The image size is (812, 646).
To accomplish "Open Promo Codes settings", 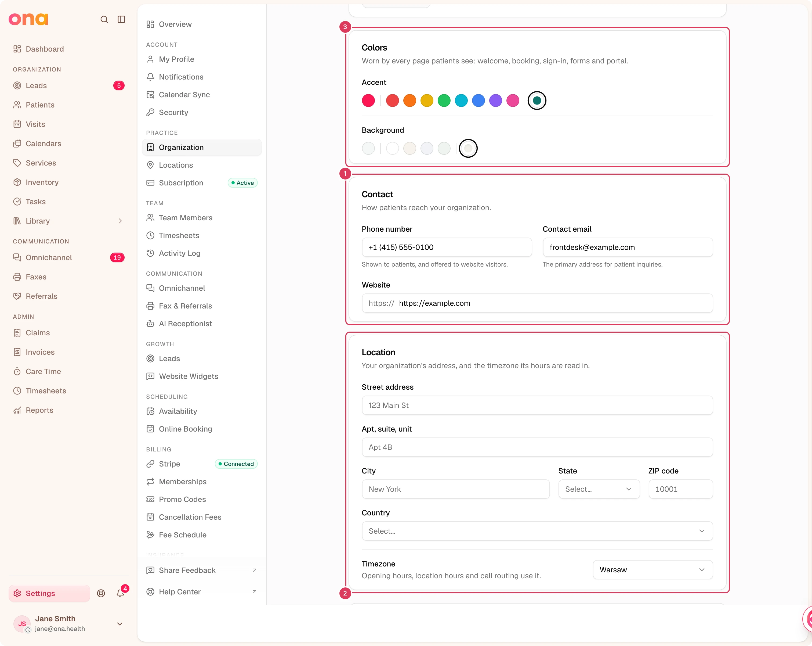I will point(202,499).
